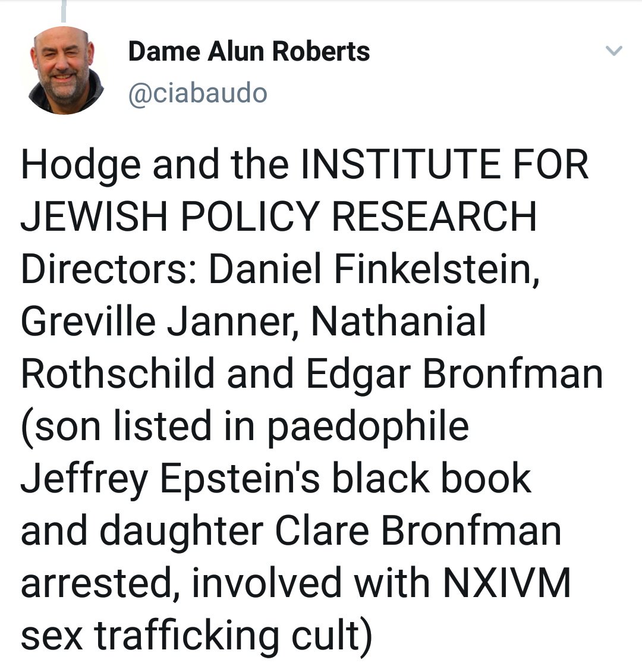Click the "JEWISH POLICY RESEARCH" line

[x=279, y=215]
